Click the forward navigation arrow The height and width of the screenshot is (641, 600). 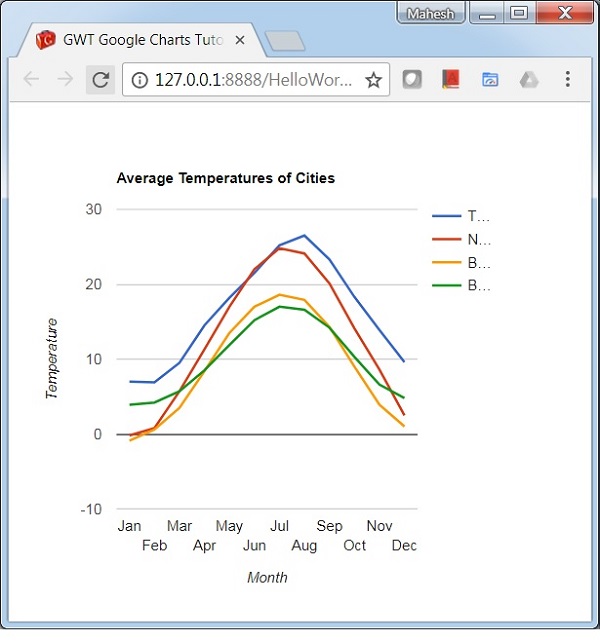(x=65, y=80)
